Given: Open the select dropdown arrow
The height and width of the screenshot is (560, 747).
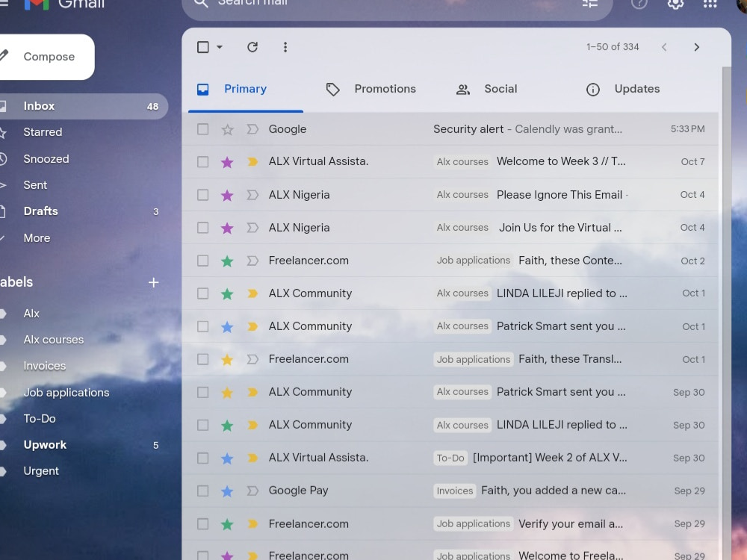Looking at the screenshot, I should point(219,46).
